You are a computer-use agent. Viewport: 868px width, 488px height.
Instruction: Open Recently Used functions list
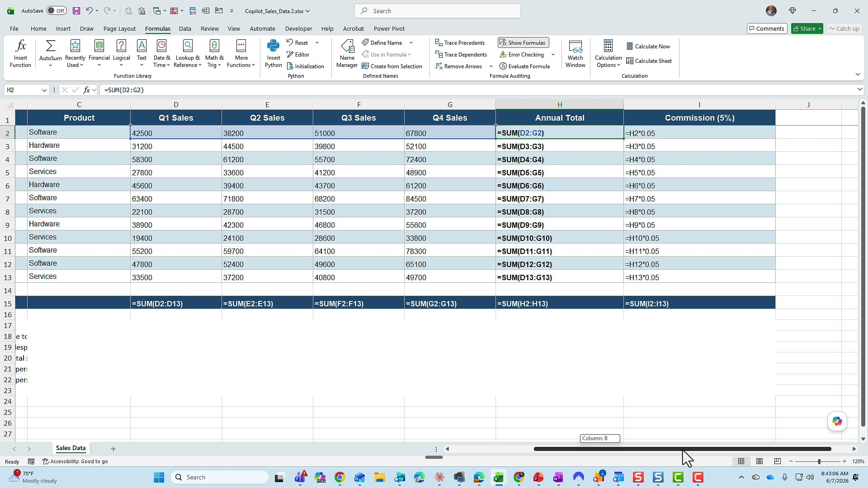tap(75, 53)
